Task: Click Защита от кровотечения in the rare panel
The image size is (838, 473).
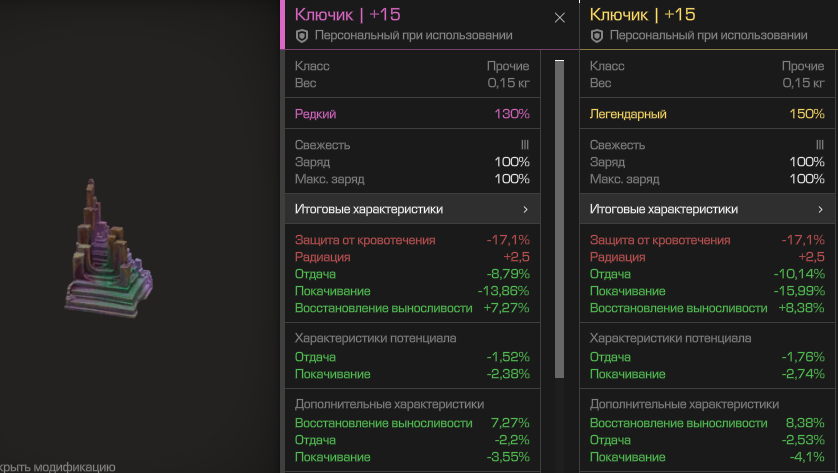Action: click(x=365, y=240)
